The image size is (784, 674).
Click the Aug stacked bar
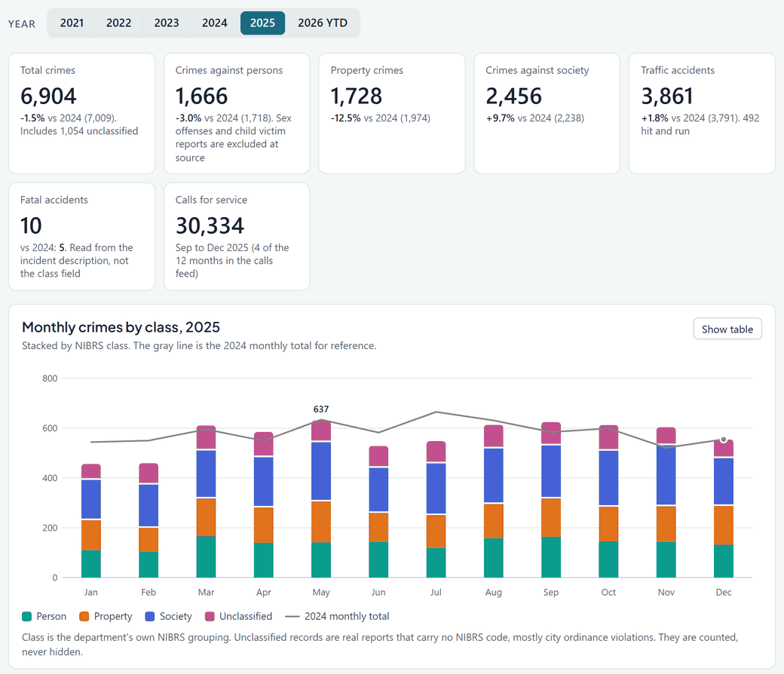tap(494, 501)
